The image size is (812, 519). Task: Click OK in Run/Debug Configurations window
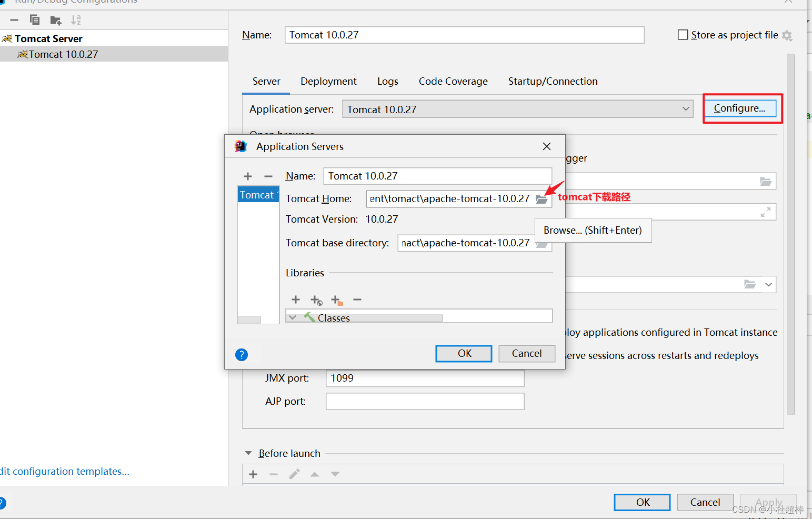tap(643, 502)
